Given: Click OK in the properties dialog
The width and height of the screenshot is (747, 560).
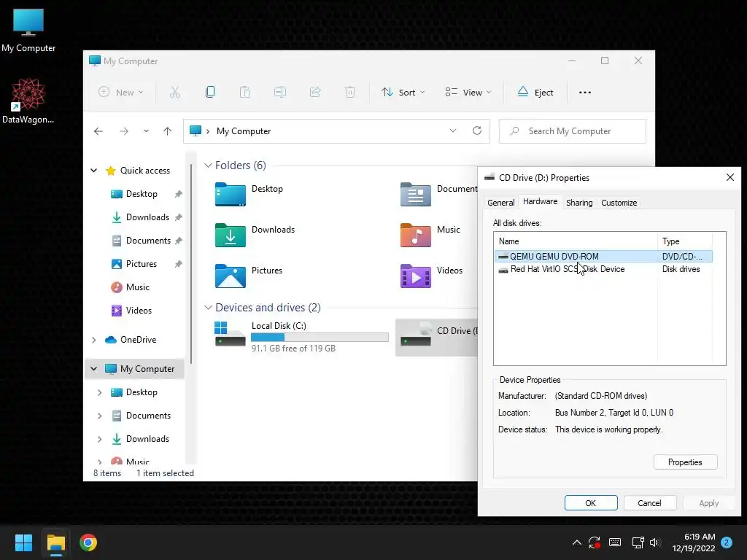Looking at the screenshot, I should coord(591,503).
